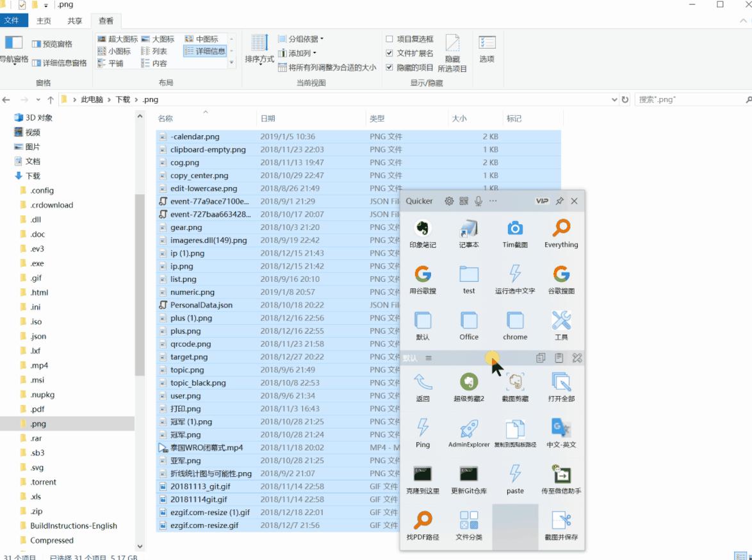Select the .svg folder in navigation tree

(x=37, y=467)
